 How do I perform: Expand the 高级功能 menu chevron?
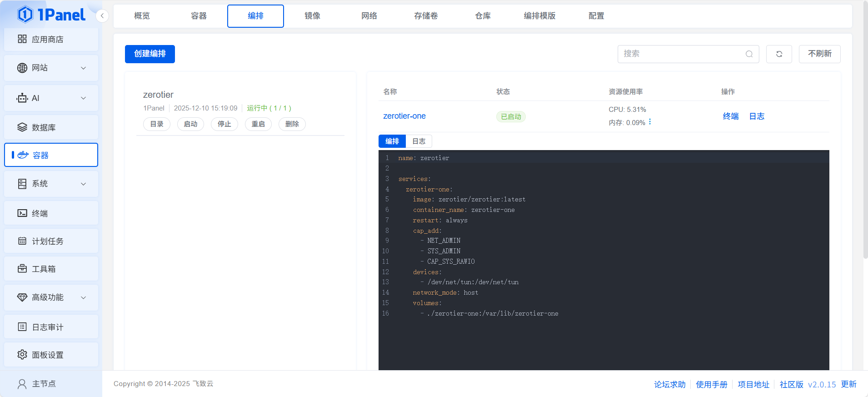[84, 298]
